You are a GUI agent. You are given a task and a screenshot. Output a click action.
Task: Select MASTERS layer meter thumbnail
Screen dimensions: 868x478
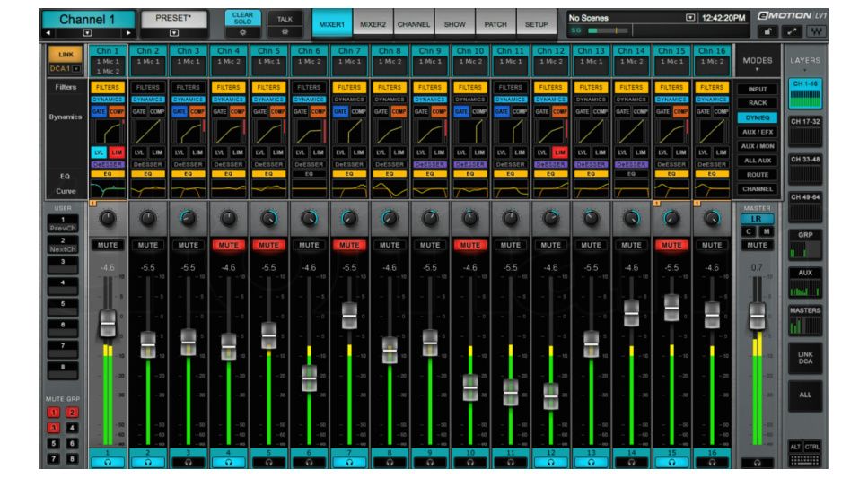(x=805, y=321)
